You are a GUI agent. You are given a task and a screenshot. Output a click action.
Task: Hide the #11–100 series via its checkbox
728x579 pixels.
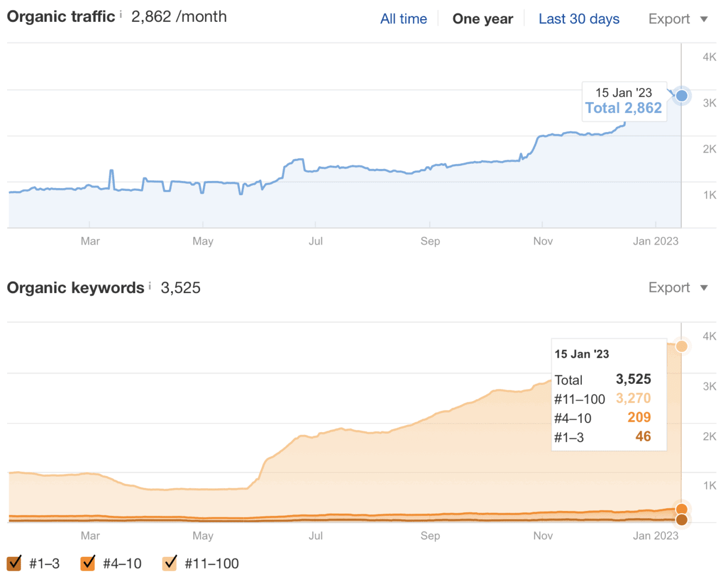[x=170, y=563]
